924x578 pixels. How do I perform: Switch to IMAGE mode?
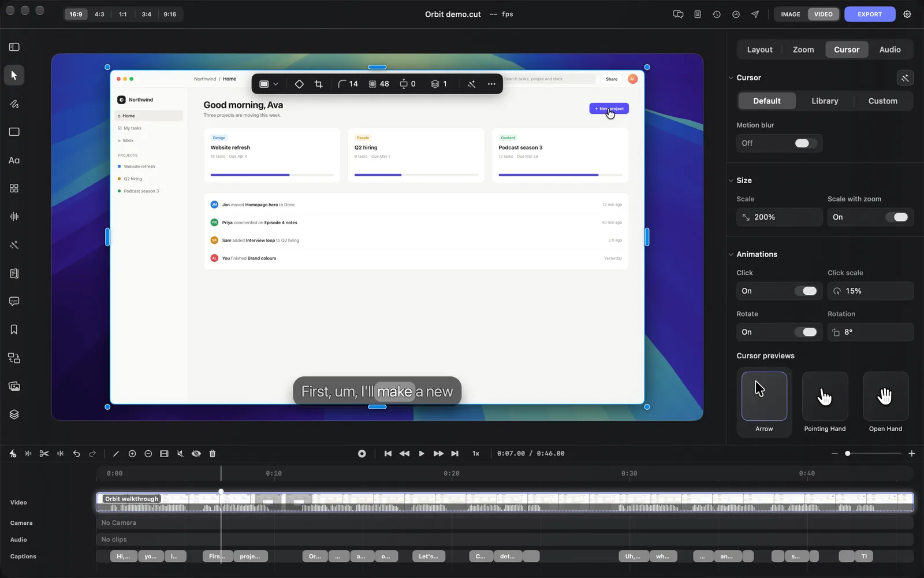tap(791, 14)
